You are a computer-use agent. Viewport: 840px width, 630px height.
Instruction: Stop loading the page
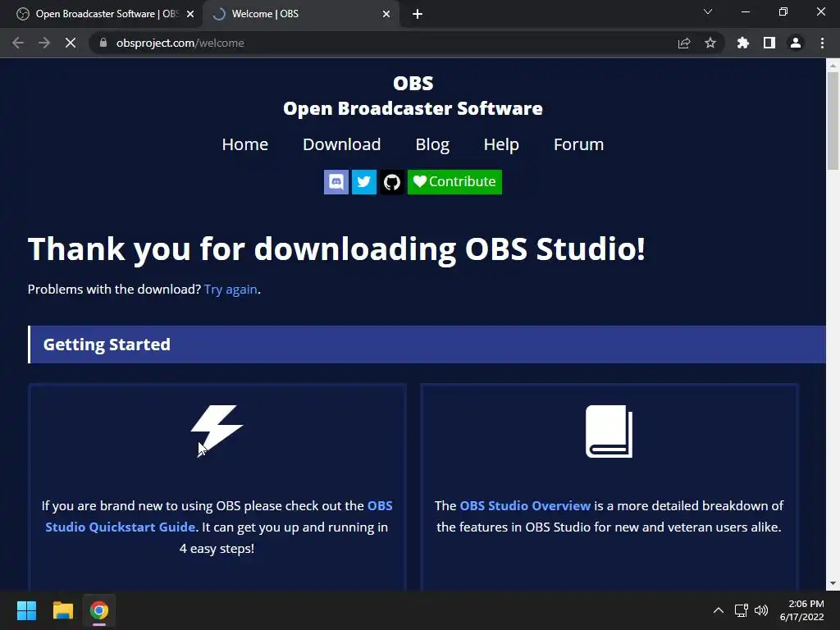tap(71, 43)
